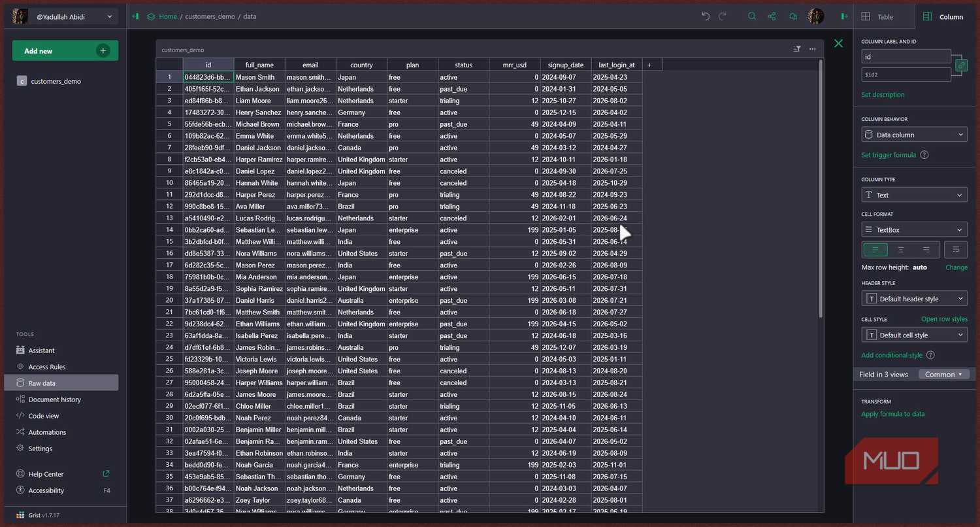The image size is (980, 527).
Task: Select left text alignment
Action: (x=875, y=250)
